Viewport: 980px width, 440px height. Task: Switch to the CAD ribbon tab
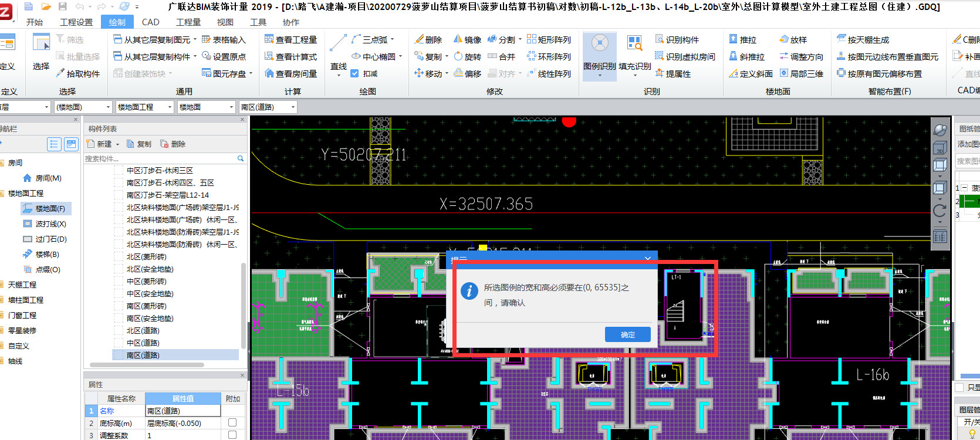coord(151,22)
